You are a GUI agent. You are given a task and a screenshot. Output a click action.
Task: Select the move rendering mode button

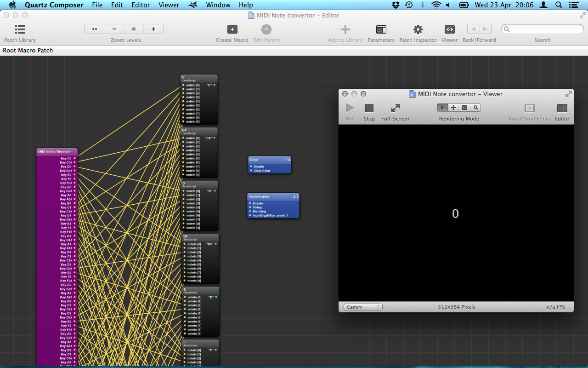click(x=453, y=108)
